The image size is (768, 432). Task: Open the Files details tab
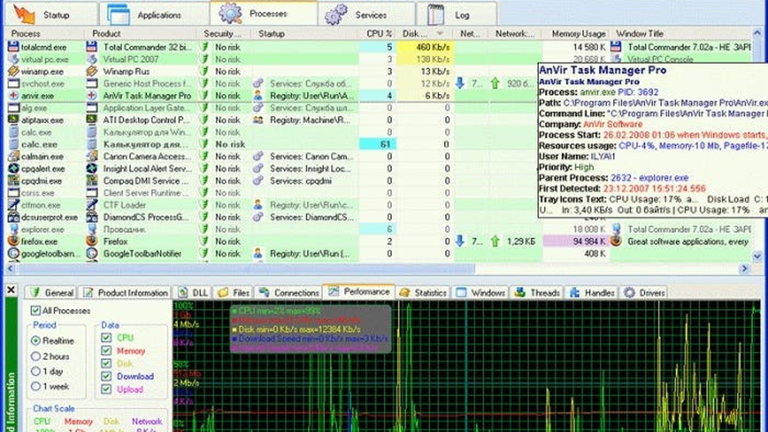coord(234,292)
